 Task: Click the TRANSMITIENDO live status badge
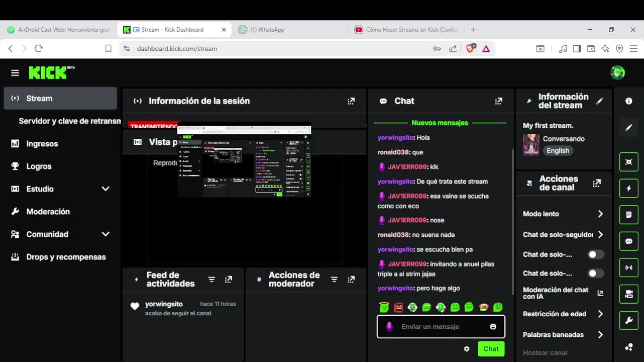[154, 126]
